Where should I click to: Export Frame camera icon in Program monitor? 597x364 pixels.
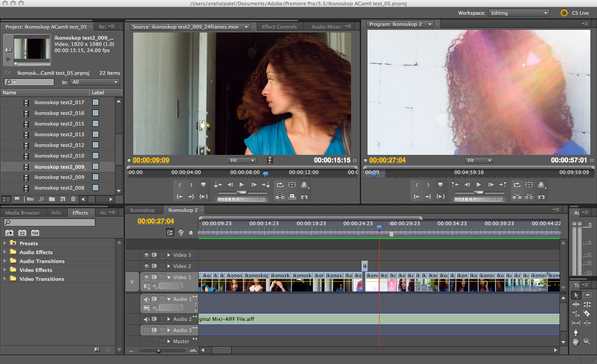[541, 196]
